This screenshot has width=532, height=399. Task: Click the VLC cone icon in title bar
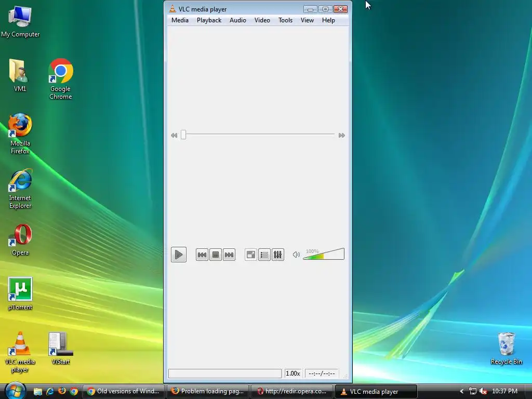pyautogui.click(x=172, y=9)
